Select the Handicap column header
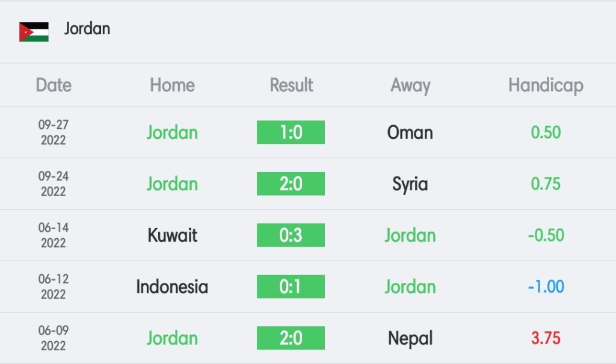Screen dimensions: 616x364 tap(546, 85)
